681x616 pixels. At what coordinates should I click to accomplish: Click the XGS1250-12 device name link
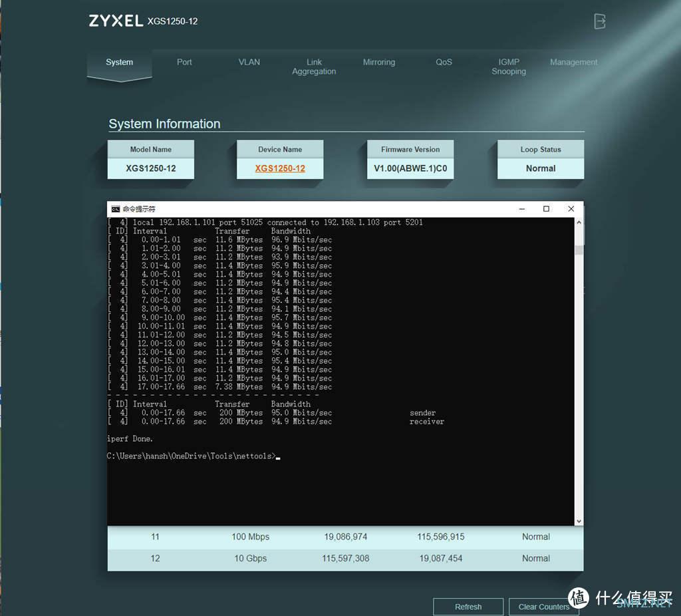[280, 168]
